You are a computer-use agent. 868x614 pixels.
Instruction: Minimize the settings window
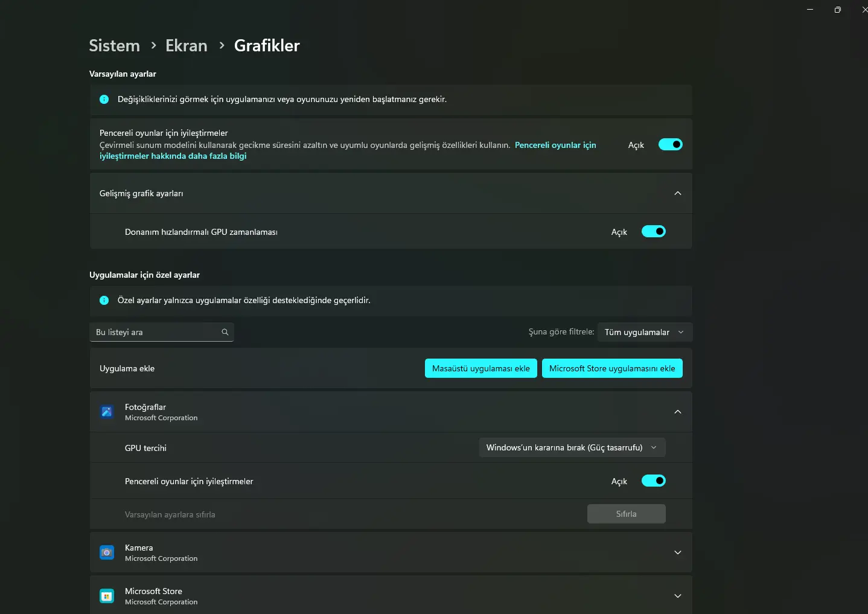(810, 9)
